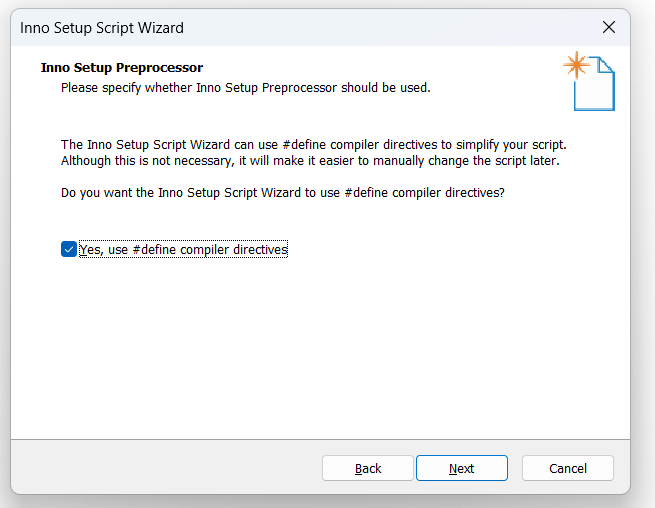The width and height of the screenshot is (655, 508).
Task: Click the separator line above the buttons
Action: [x=320, y=439]
